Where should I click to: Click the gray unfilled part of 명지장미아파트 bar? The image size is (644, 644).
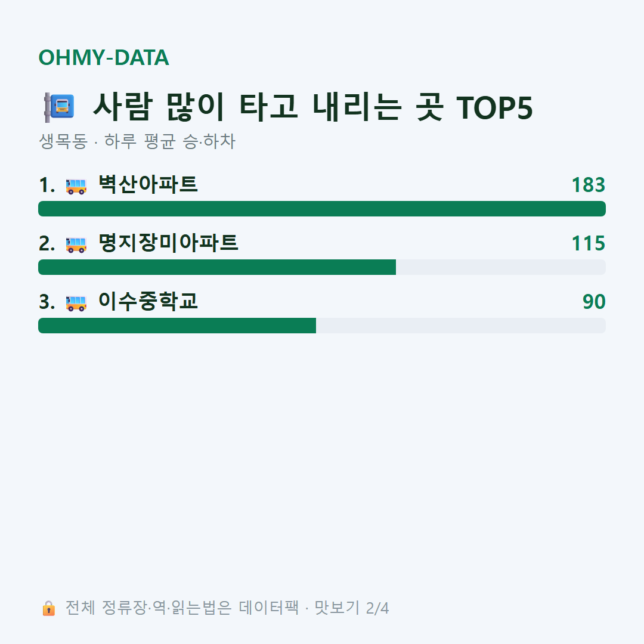pos(501,267)
